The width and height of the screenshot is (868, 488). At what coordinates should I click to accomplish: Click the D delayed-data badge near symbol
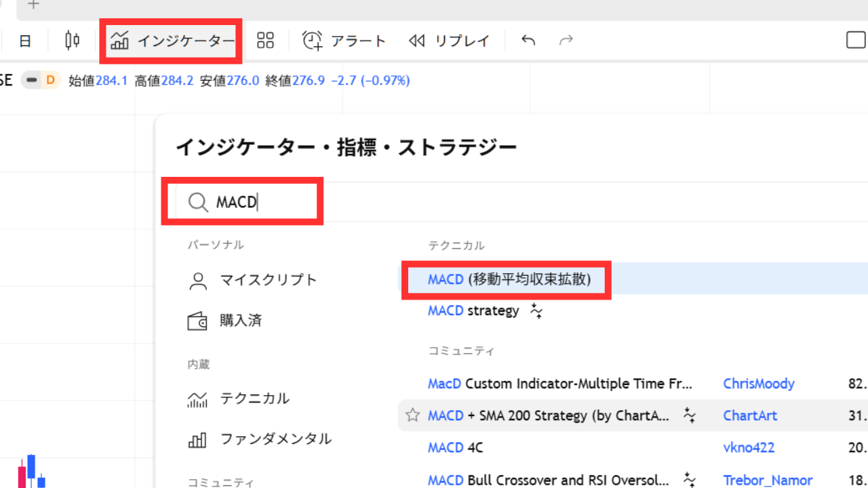click(x=50, y=81)
